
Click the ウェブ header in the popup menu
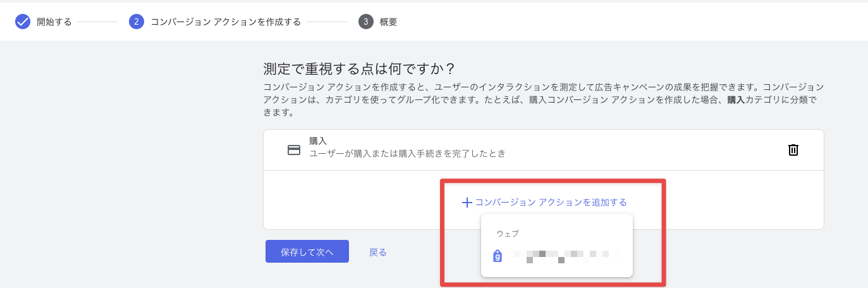pyautogui.click(x=508, y=234)
